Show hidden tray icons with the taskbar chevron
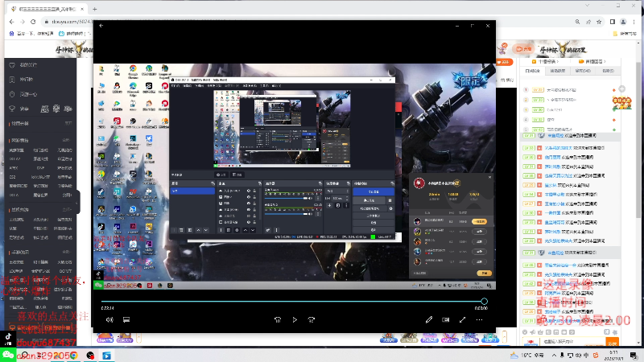This screenshot has height=362, width=644. click(554, 356)
